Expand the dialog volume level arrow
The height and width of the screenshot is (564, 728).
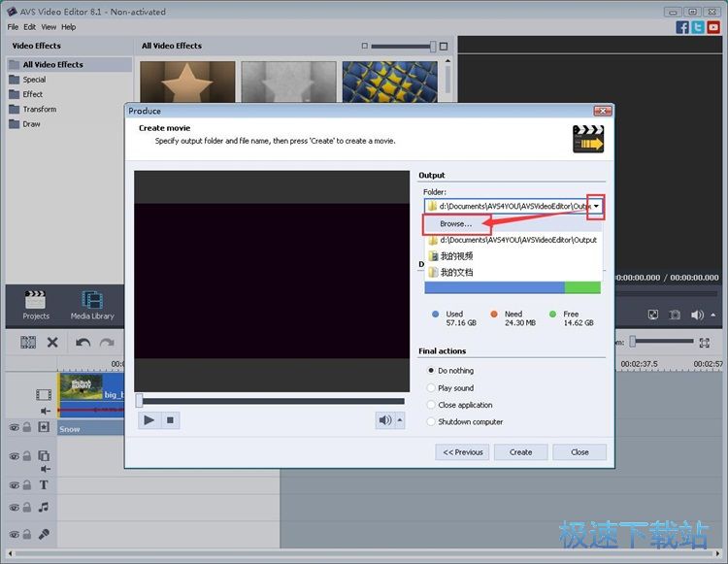(x=400, y=420)
